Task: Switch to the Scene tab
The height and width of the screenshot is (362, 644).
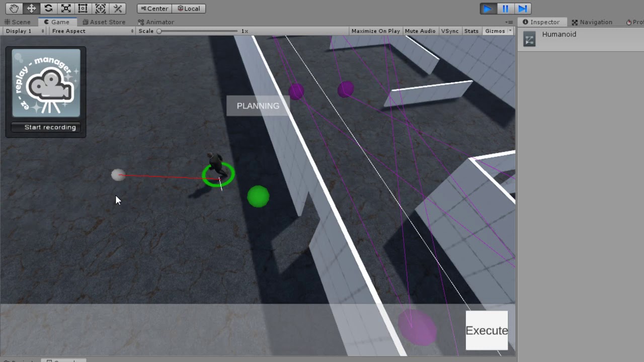Action: pyautogui.click(x=18, y=22)
